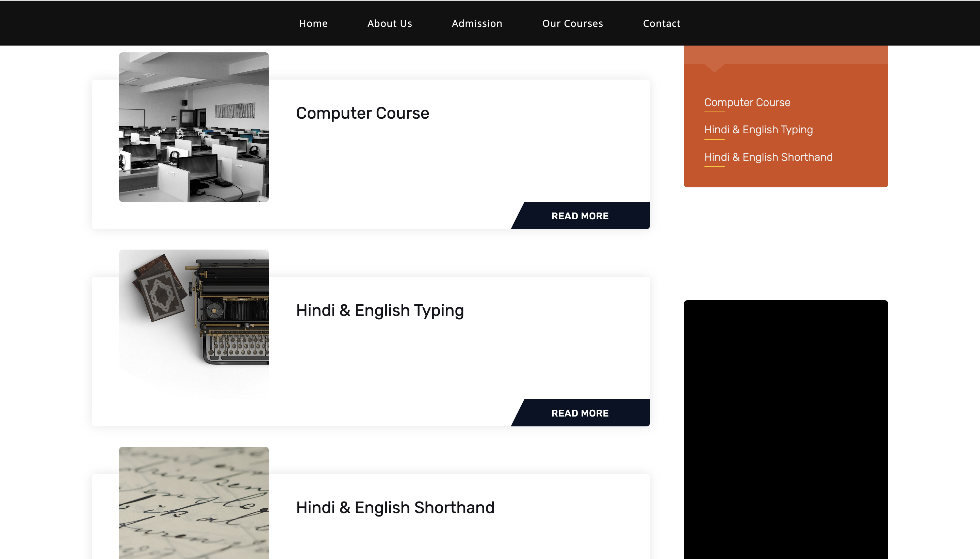
Task: Select Computer Course in orange sidebar
Action: point(747,102)
